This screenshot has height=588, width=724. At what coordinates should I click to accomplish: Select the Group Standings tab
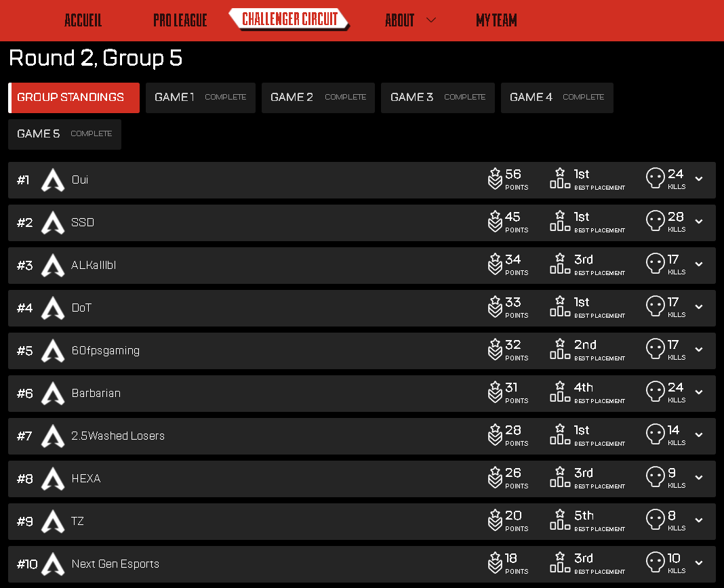pos(74,98)
